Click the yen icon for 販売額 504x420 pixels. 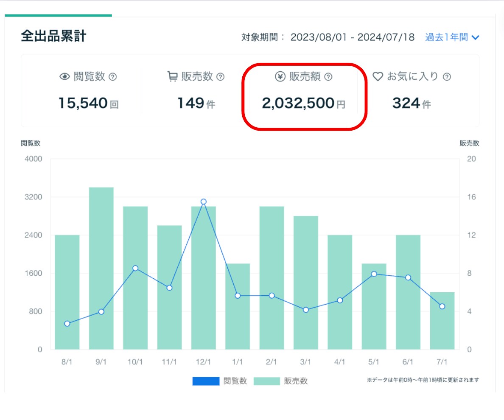tap(280, 76)
